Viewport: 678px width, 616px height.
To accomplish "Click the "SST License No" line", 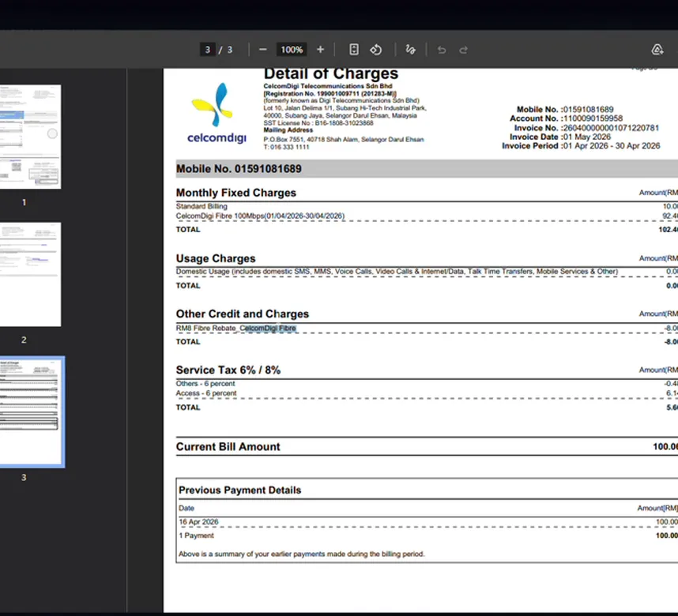I will pos(318,123).
